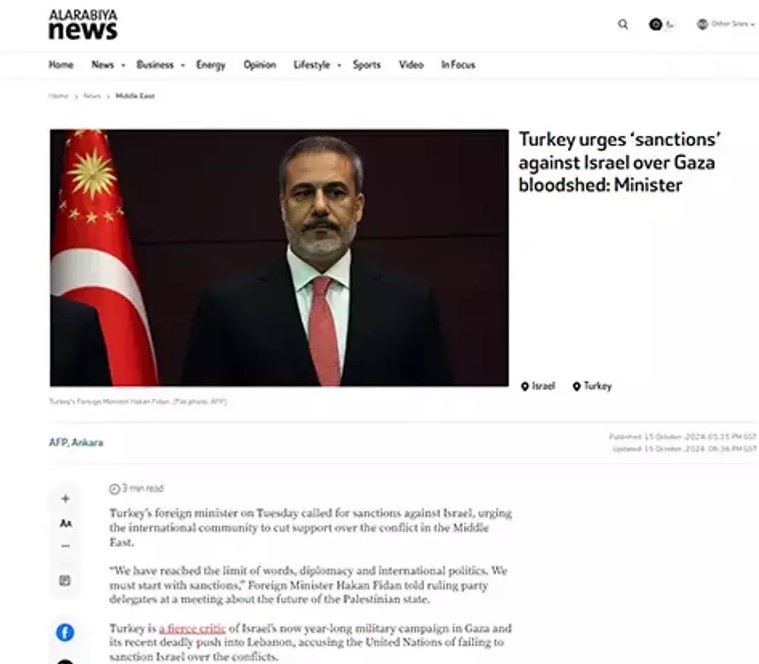This screenshot has width=759, height=664.
Task: Decrease font size with minus icon
Action: (x=65, y=546)
